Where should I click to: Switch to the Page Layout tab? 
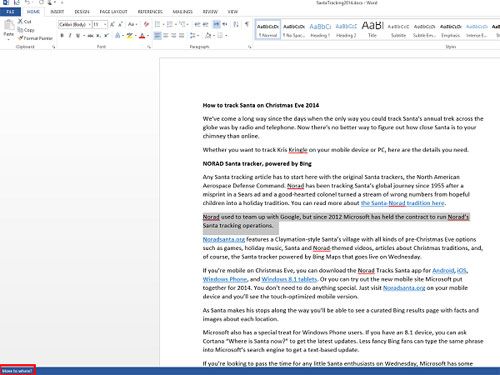113,12
